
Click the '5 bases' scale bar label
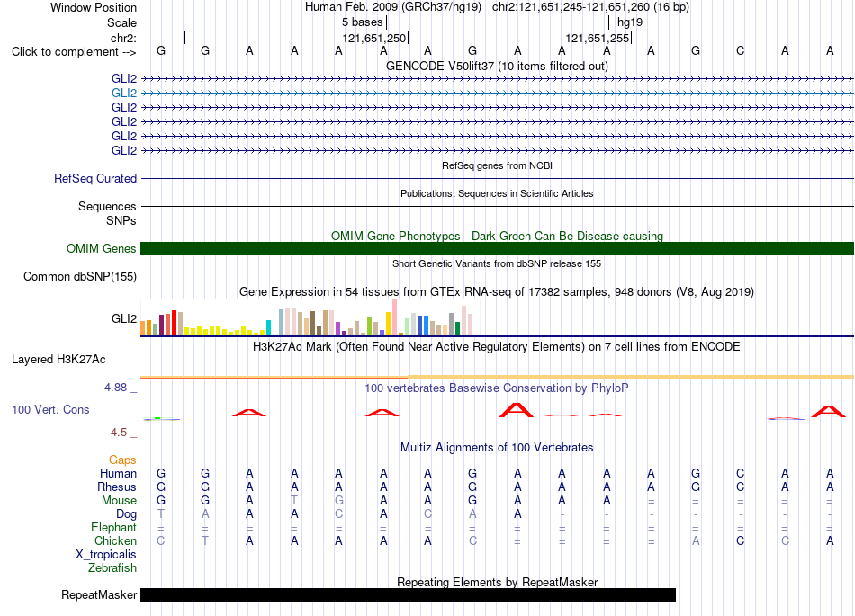[362, 22]
